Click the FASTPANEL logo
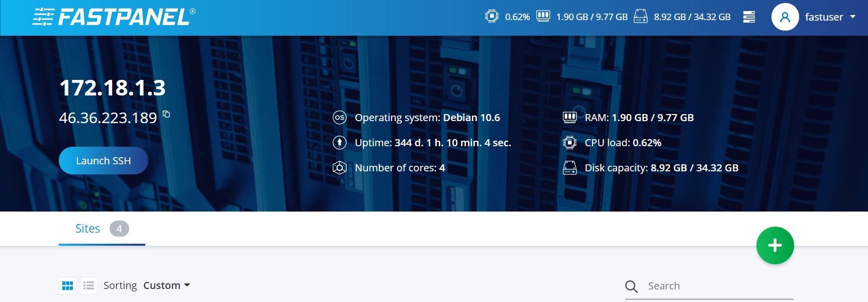 [x=114, y=17]
